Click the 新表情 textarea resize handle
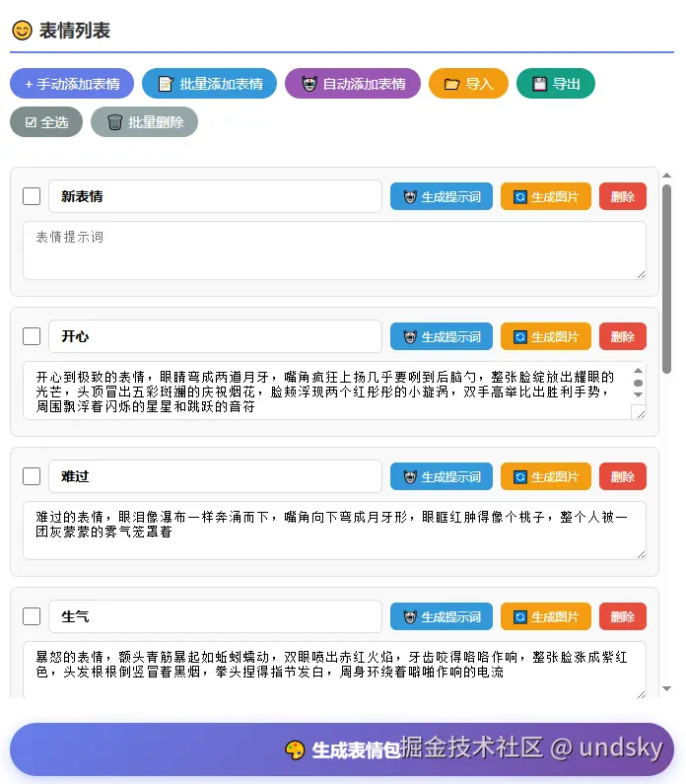The image size is (686, 784). point(641,274)
